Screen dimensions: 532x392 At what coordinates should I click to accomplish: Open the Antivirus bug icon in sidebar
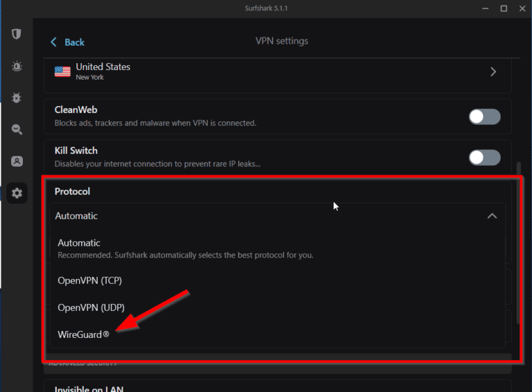click(x=17, y=98)
